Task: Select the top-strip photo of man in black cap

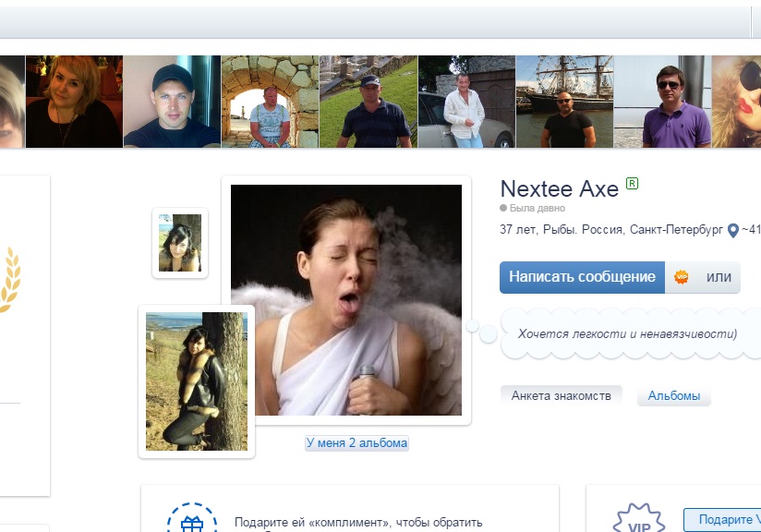Action: (x=172, y=102)
